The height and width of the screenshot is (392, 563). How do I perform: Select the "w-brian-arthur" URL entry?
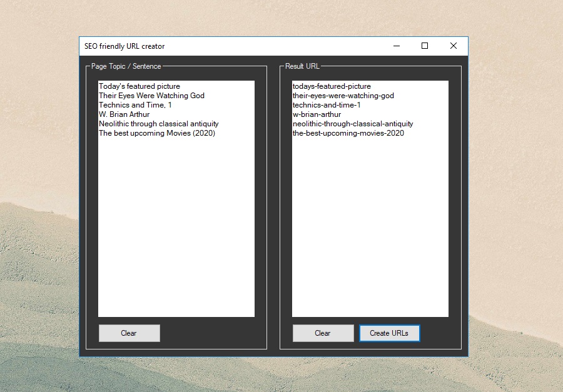pyautogui.click(x=317, y=114)
